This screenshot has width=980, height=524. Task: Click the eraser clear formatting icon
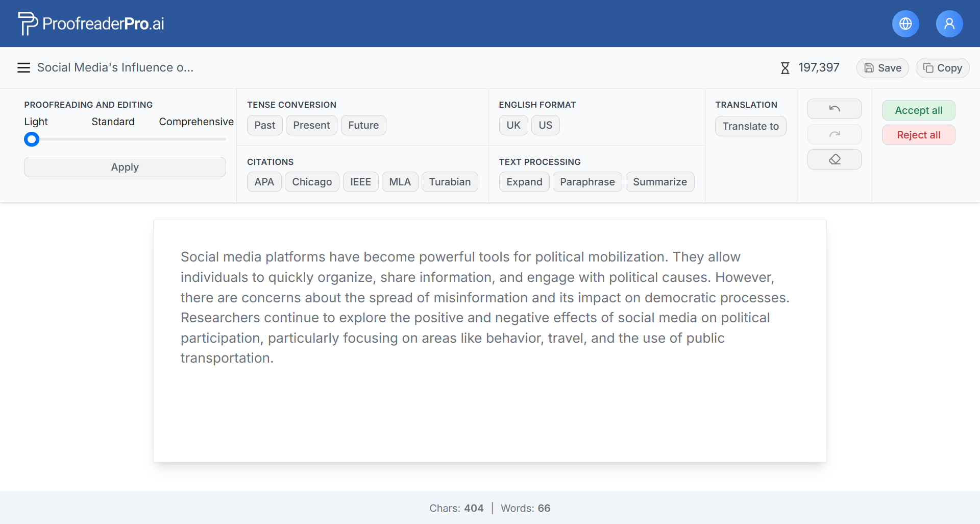[x=834, y=159]
